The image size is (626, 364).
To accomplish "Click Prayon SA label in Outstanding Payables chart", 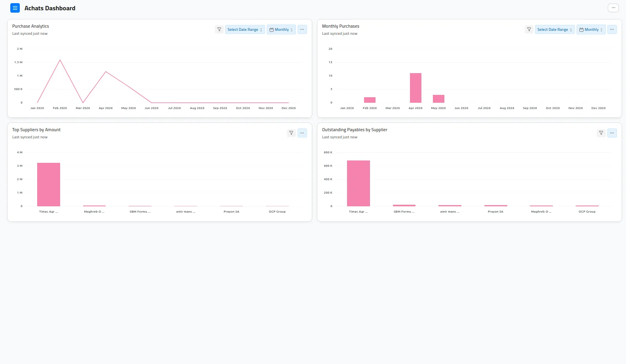I will click(495, 212).
